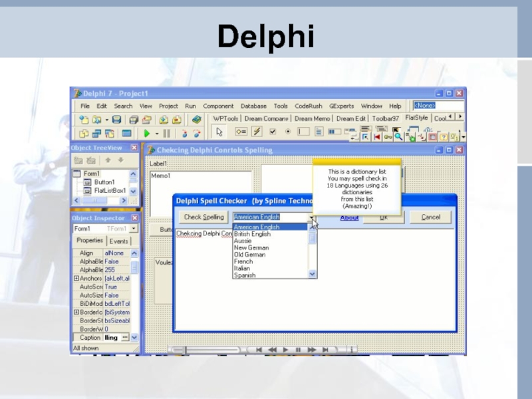
Task: Open the language dropdown in Spell Checker
Action: click(x=311, y=217)
